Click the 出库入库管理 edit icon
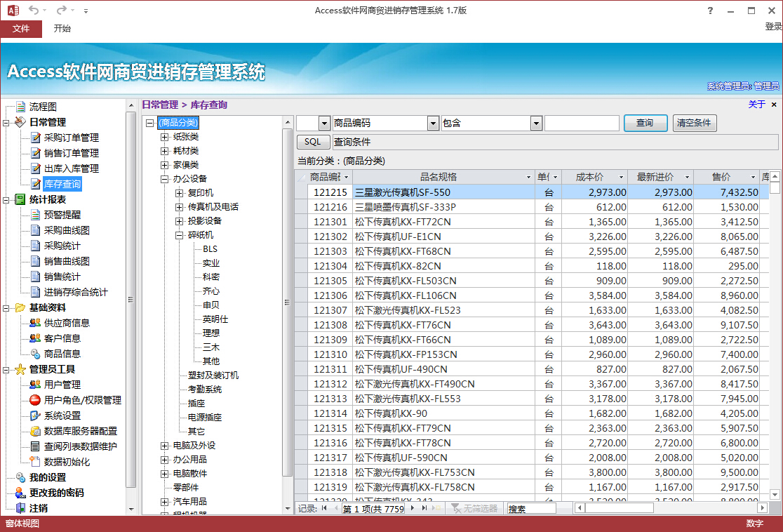Viewport: 783px width, 532px height. [36, 168]
